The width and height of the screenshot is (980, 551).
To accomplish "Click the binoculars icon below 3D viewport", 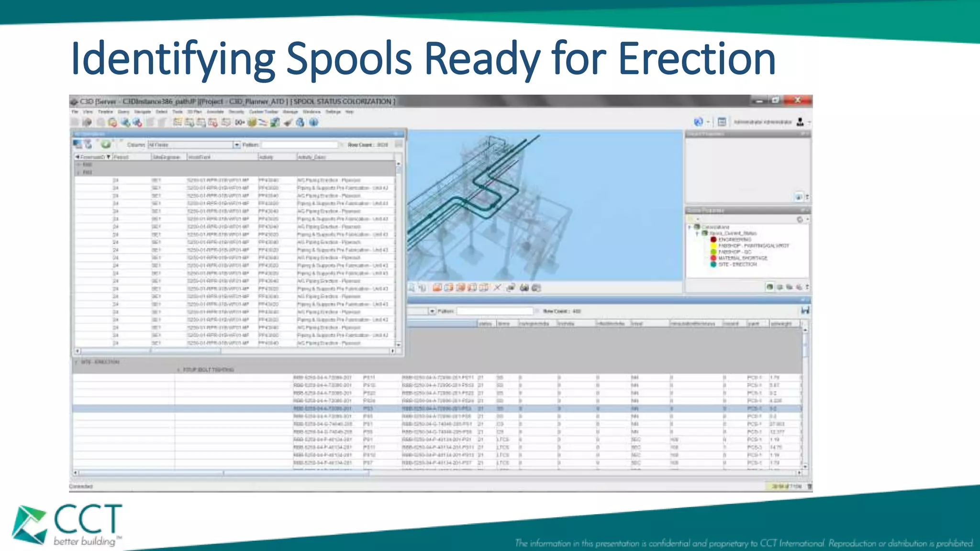I will (x=524, y=287).
